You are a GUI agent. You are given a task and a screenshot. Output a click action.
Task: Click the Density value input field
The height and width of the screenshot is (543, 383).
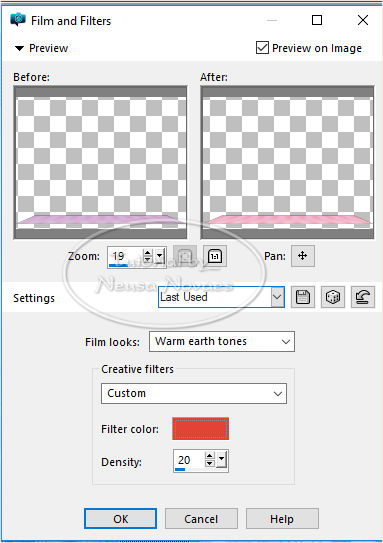coord(189,460)
